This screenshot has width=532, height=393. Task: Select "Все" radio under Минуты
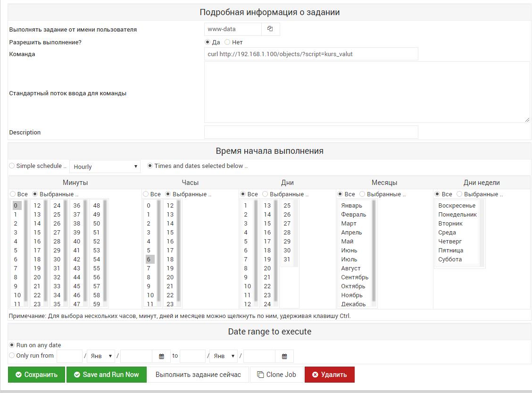click(13, 194)
